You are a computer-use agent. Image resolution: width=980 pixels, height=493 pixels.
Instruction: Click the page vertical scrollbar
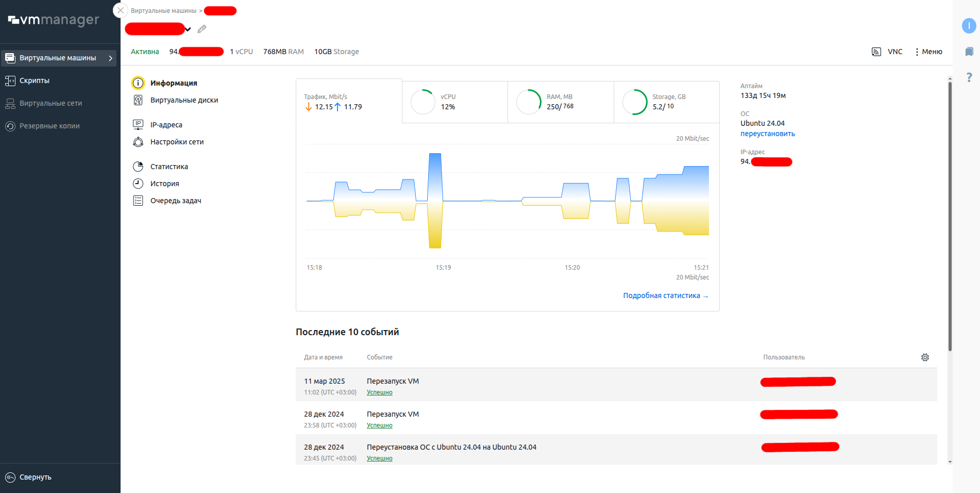pyautogui.click(x=950, y=217)
